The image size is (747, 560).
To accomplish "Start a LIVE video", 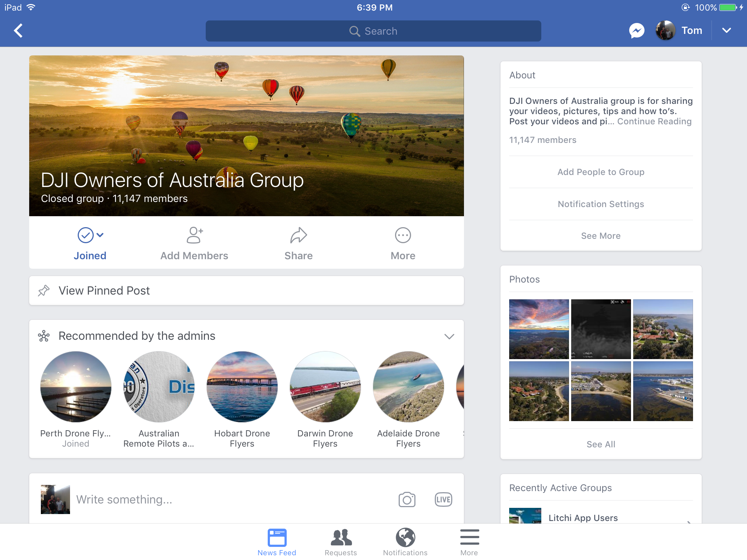I will point(443,499).
